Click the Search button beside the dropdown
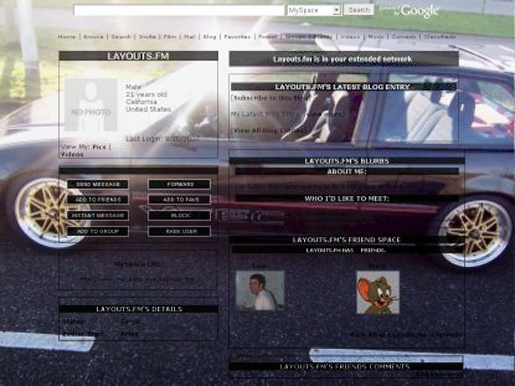 359,10
